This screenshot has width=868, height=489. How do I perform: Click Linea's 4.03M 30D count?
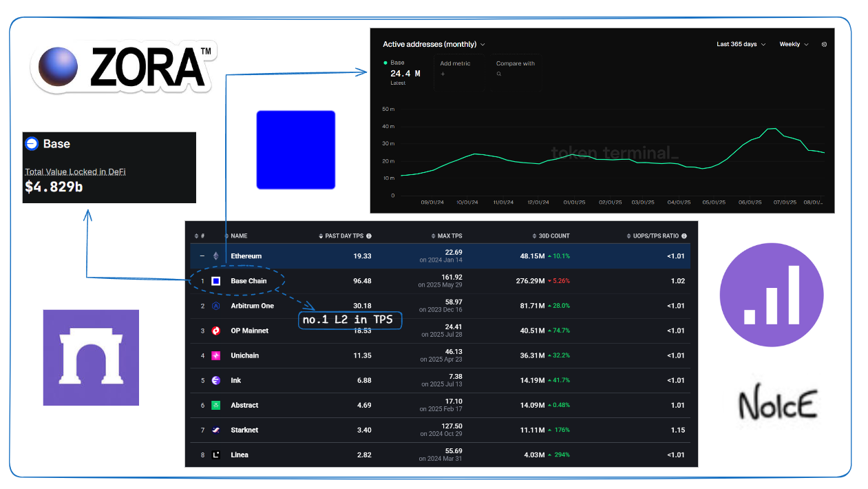click(x=534, y=455)
